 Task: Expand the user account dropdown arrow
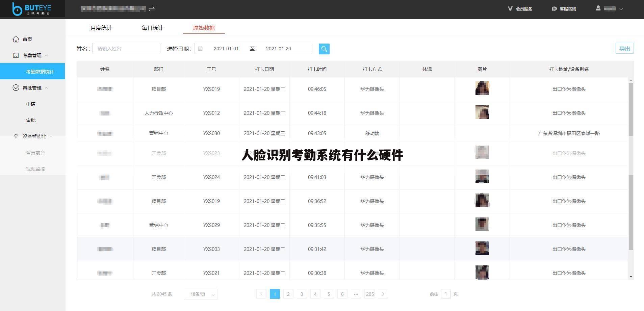click(x=621, y=9)
